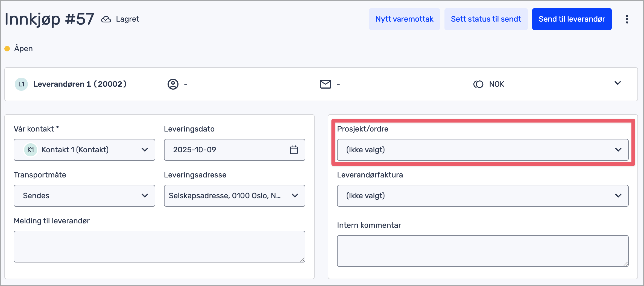Click the currency coin icon beside NOK
The image size is (644, 286).
(x=478, y=84)
